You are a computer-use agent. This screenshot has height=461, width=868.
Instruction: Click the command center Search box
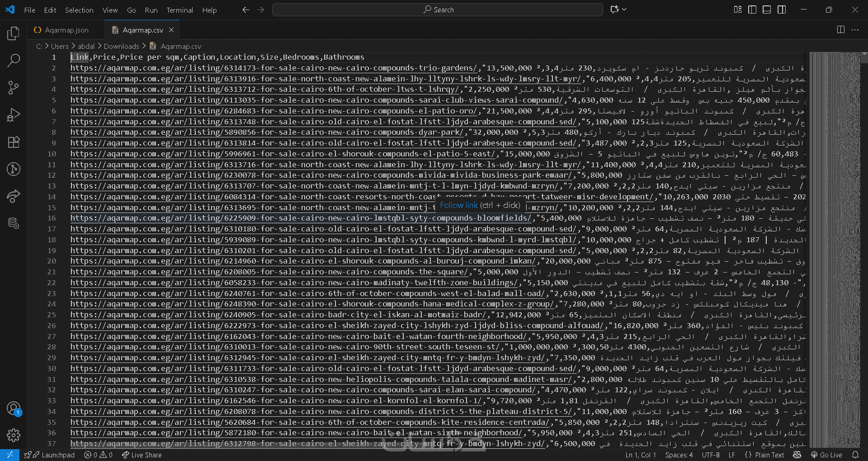coord(438,9)
